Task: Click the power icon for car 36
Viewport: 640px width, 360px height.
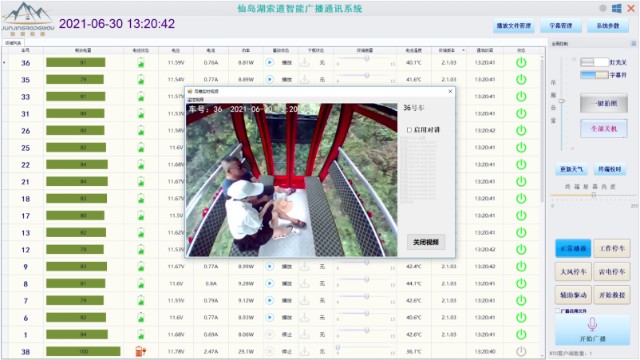Action: [x=521, y=62]
